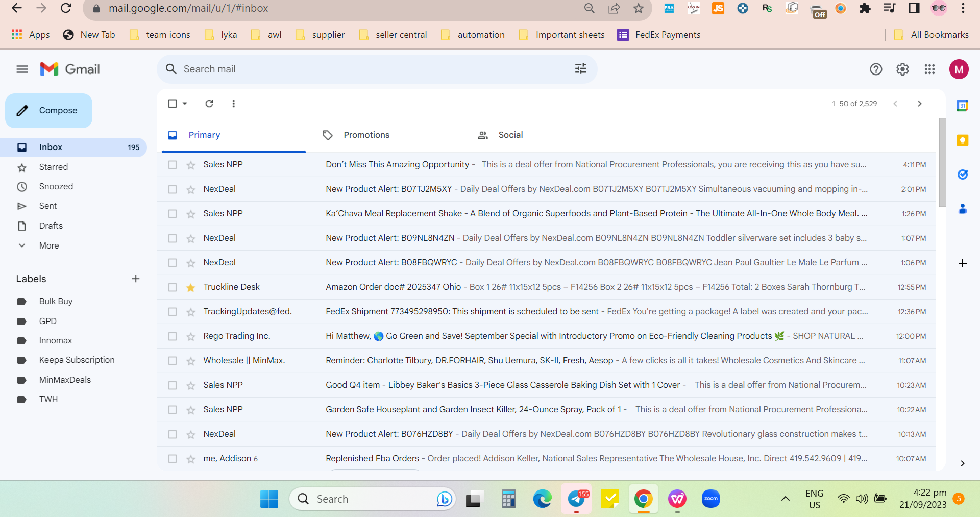Image resolution: width=980 pixels, height=517 pixels.
Task: Open the FedEx Payments bookmark
Action: pyautogui.click(x=658, y=35)
